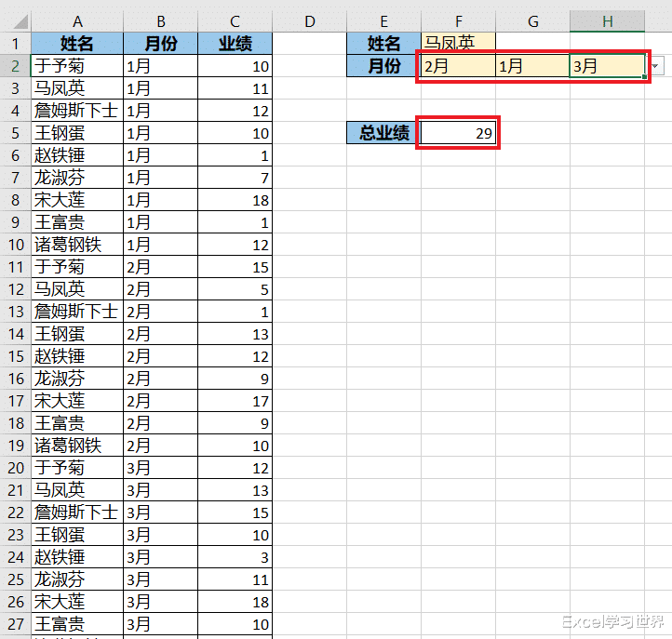Select cell A12 马凤英 in the 2月 row

click(x=77, y=289)
